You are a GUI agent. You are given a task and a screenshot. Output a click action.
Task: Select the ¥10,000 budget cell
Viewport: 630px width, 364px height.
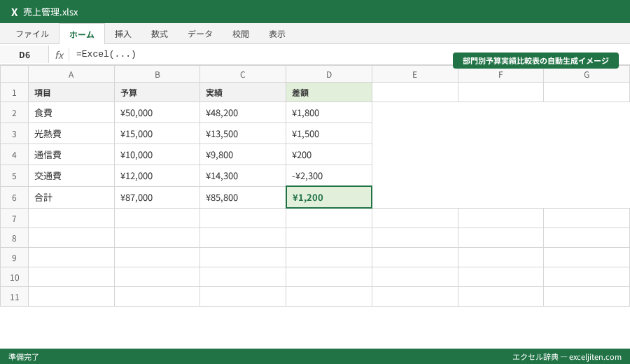(157, 154)
